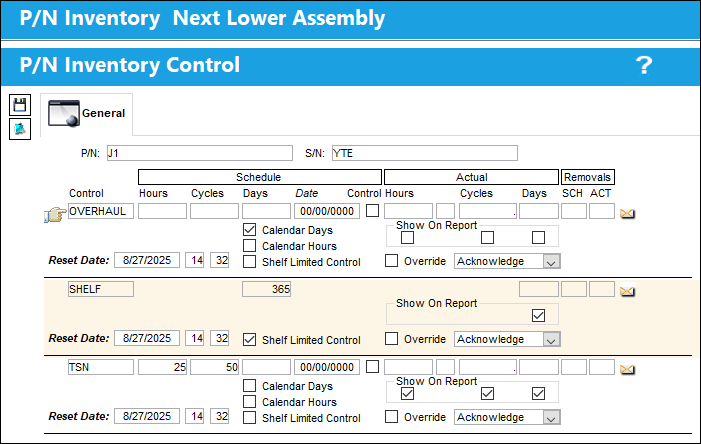This screenshot has width=701, height=444.
Task: Click the P/N Inventory header link
Action: point(90,18)
